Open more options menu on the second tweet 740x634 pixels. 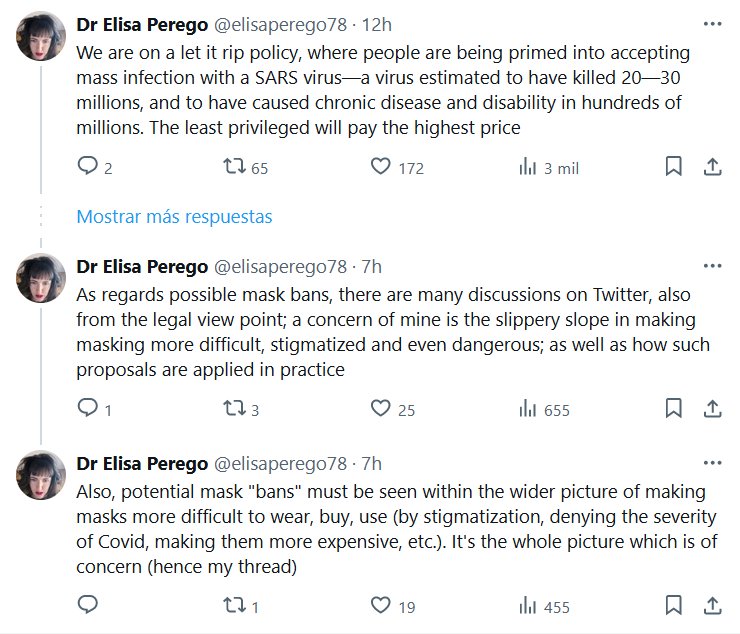712,265
